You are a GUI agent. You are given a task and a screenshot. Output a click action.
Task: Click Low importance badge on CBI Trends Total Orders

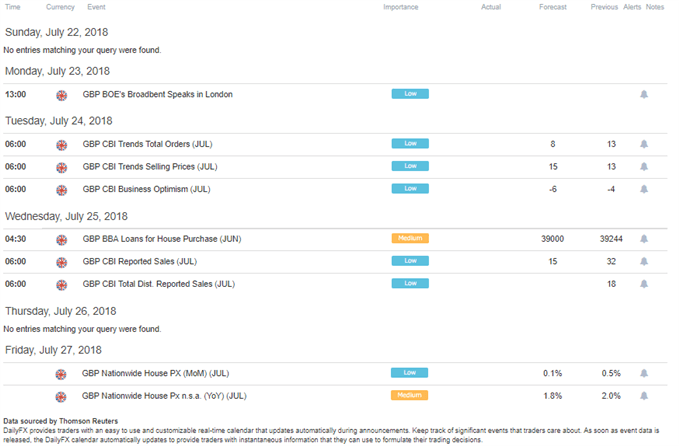[x=410, y=144]
